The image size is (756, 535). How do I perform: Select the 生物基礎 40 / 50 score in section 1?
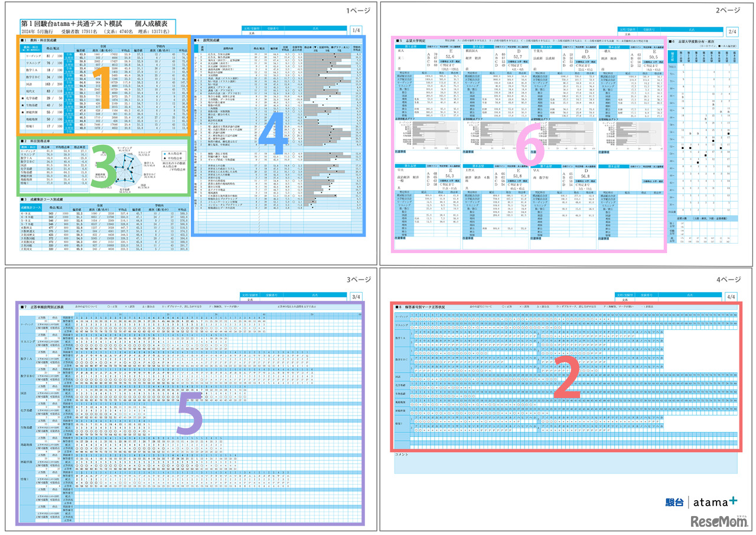[x=54, y=105]
